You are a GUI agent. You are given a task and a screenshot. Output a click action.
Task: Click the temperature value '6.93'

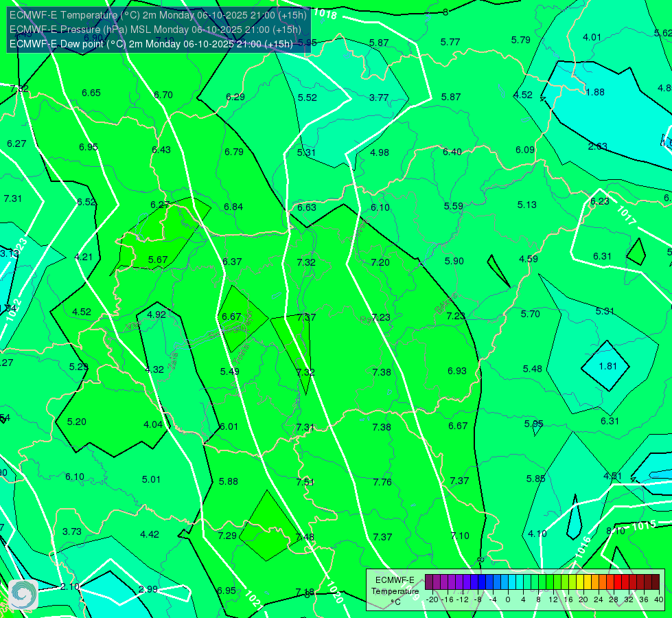457,371
